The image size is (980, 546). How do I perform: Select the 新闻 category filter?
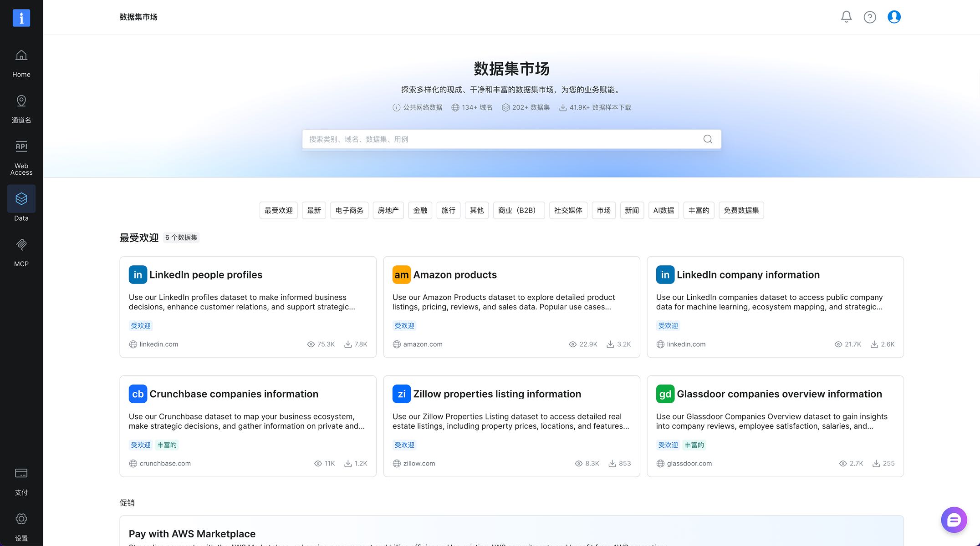coord(632,210)
